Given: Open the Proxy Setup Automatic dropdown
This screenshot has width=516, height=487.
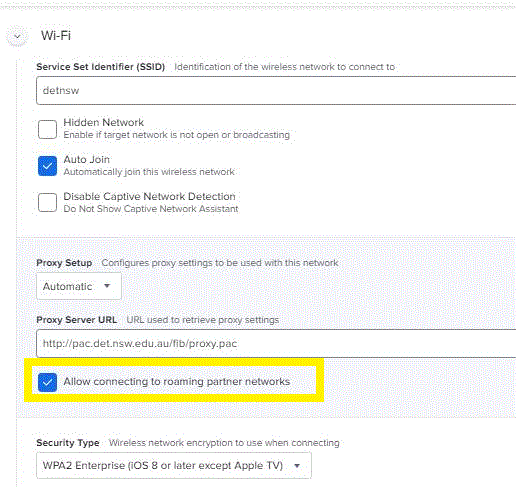Looking at the screenshot, I should pyautogui.click(x=79, y=286).
